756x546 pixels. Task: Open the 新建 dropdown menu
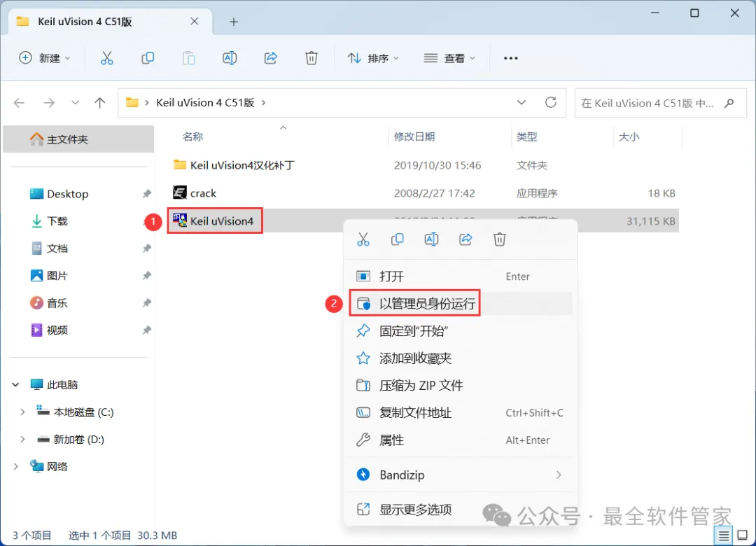tap(45, 58)
